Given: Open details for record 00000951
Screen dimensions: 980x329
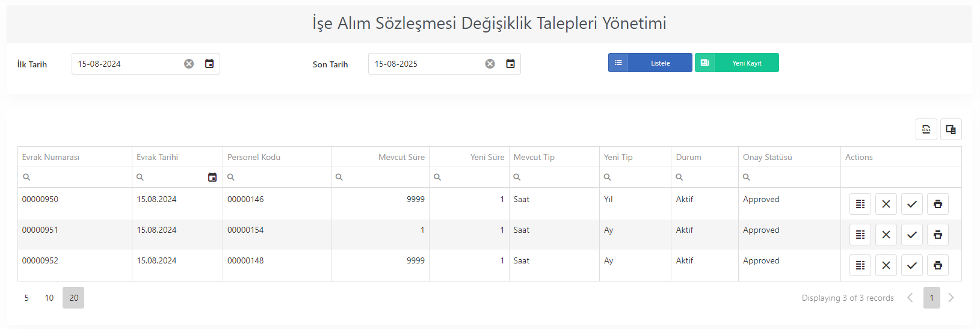Looking at the screenshot, I should tap(860, 235).
